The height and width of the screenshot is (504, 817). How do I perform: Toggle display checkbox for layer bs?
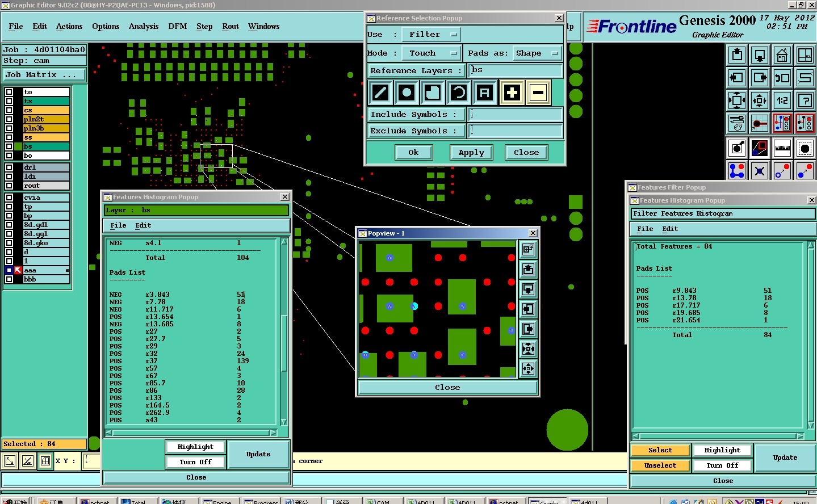[x=9, y=146]
